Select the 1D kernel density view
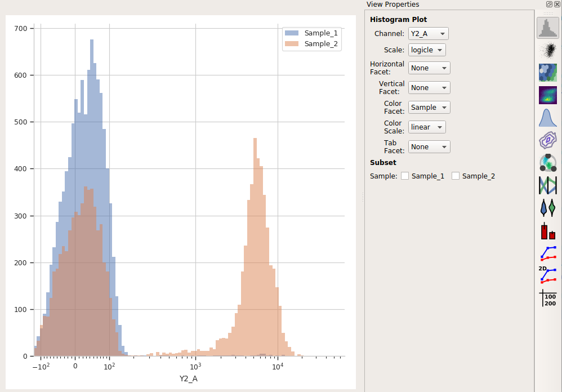The image size is (562, 392). coord(548,118)
